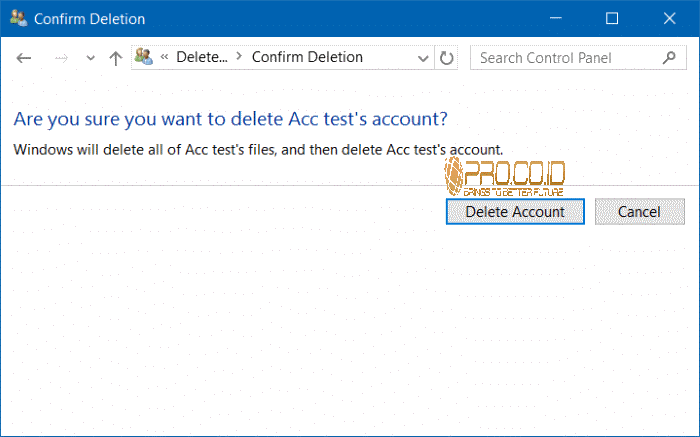700x437 pixels.
Task: Close the Confirm Deletion window
Action: click(670, 18)
